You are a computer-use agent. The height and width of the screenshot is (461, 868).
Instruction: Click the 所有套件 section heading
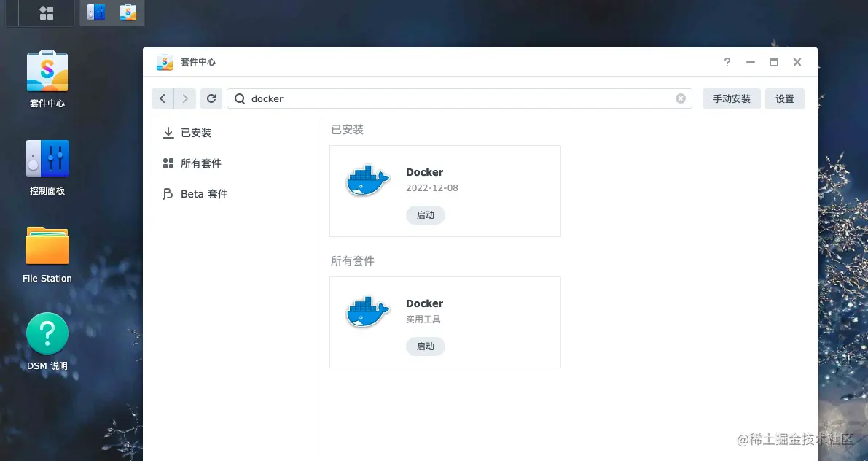(353, 261)
